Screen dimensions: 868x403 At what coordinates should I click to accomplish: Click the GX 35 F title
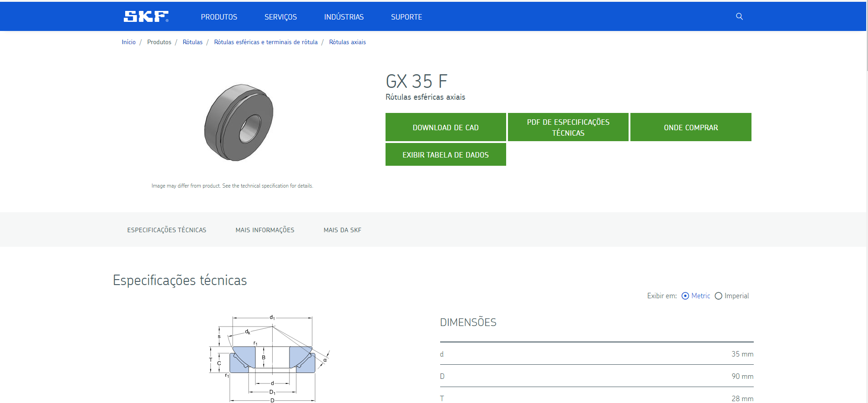pos(416,82)
